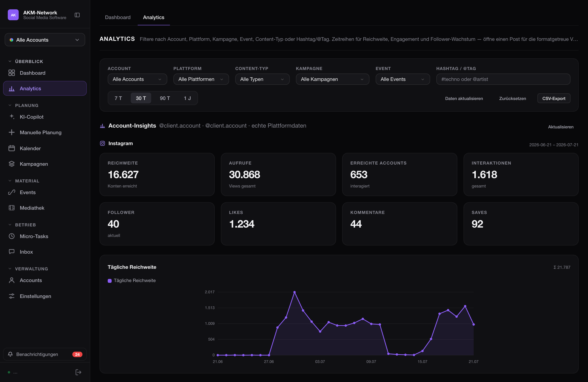Click the KI-Copilot sparkle icon

pyautogui.click(x=12, y=117)
